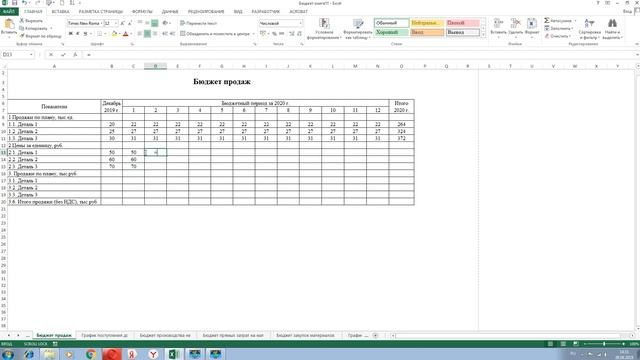Click the Increase Decimal icon
The image size is (640, 360).
[x=292, y=33]
